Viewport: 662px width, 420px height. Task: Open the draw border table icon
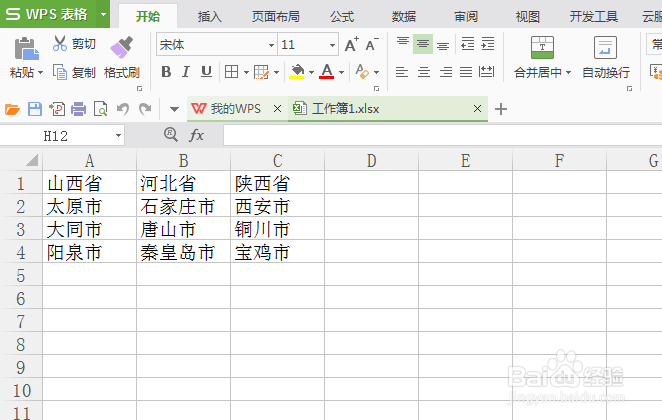261,72
